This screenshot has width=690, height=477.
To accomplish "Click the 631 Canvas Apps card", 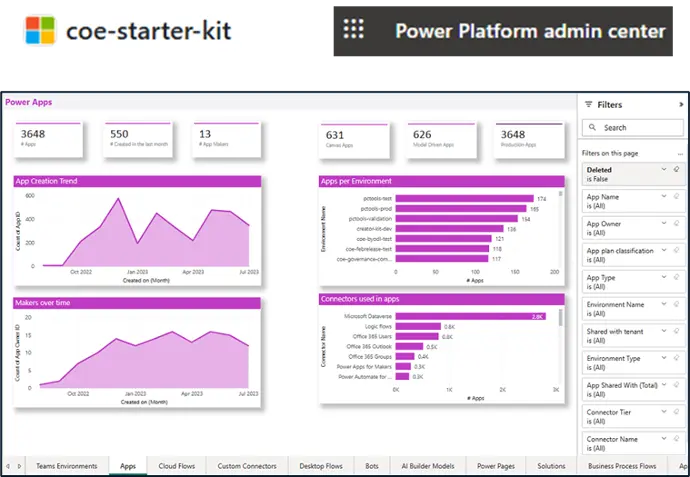I will [354, 140].
